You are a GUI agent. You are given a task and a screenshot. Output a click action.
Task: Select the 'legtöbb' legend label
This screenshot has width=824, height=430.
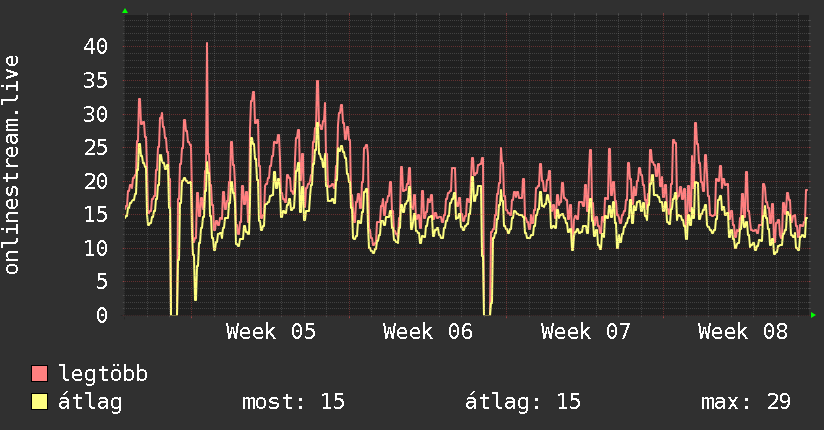[x=103, y=374]
